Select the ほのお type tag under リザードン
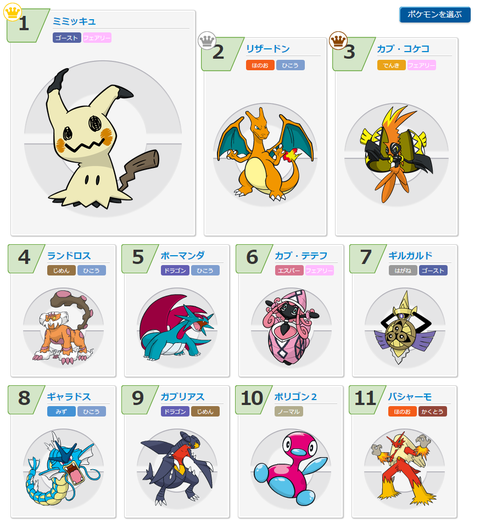This screenshot has height=523, width=480. click(x=260, y=65)
